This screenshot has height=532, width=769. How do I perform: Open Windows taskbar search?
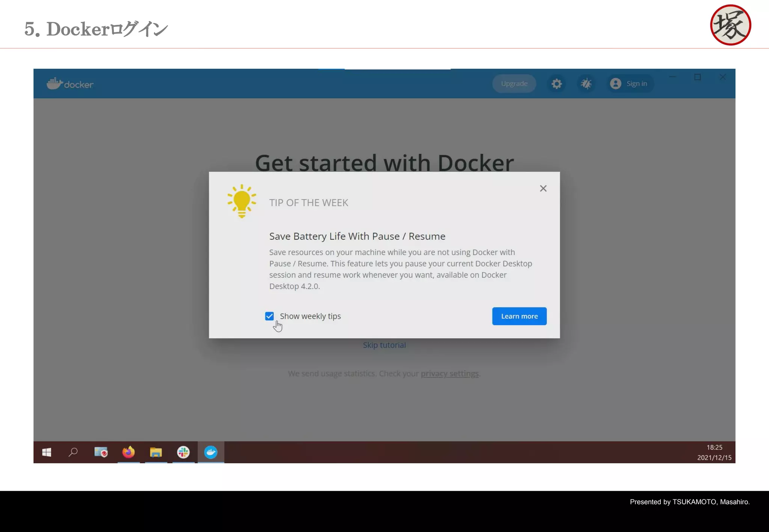point(73,452)
